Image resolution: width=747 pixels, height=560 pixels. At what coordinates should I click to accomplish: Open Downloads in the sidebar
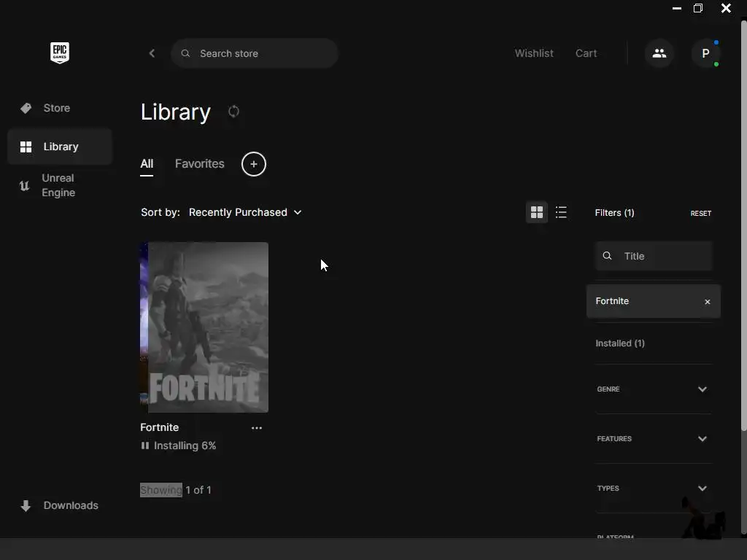tap(60, 506)
